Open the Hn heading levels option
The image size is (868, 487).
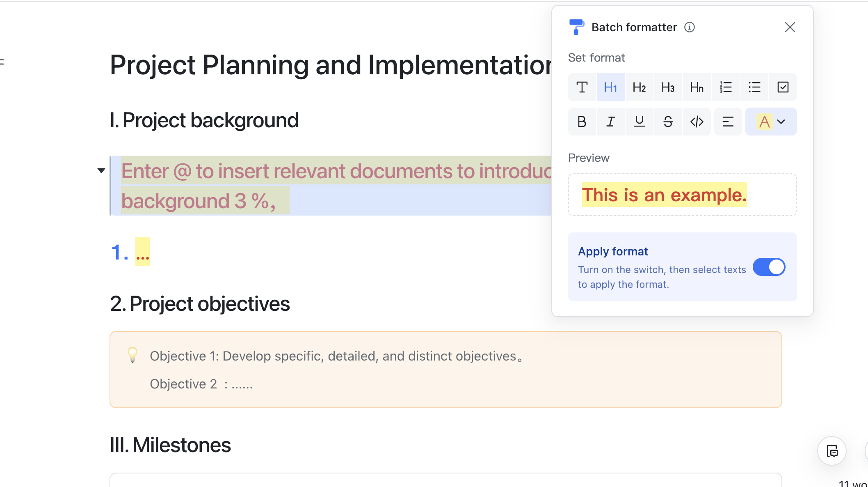(x=697, y=87)
